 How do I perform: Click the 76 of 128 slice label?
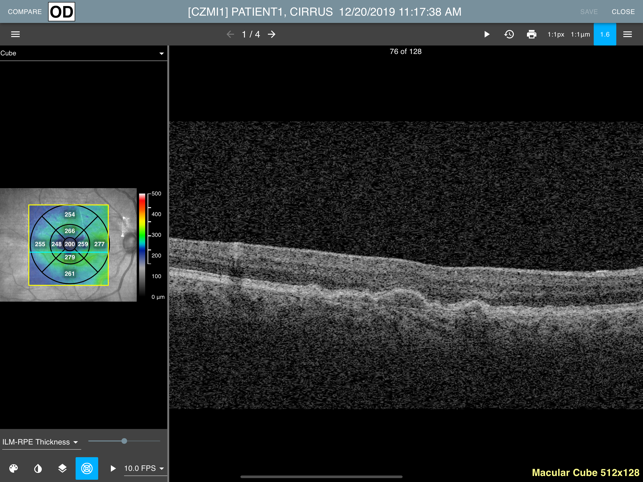pos(406,52)
